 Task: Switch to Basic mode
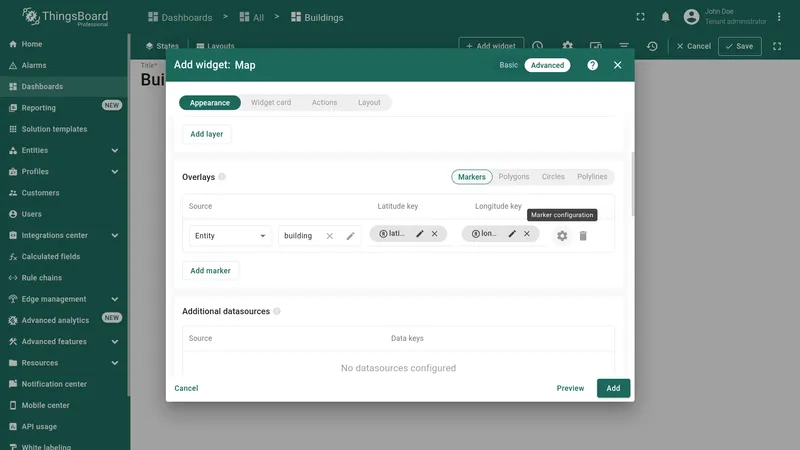pos(508,65)
